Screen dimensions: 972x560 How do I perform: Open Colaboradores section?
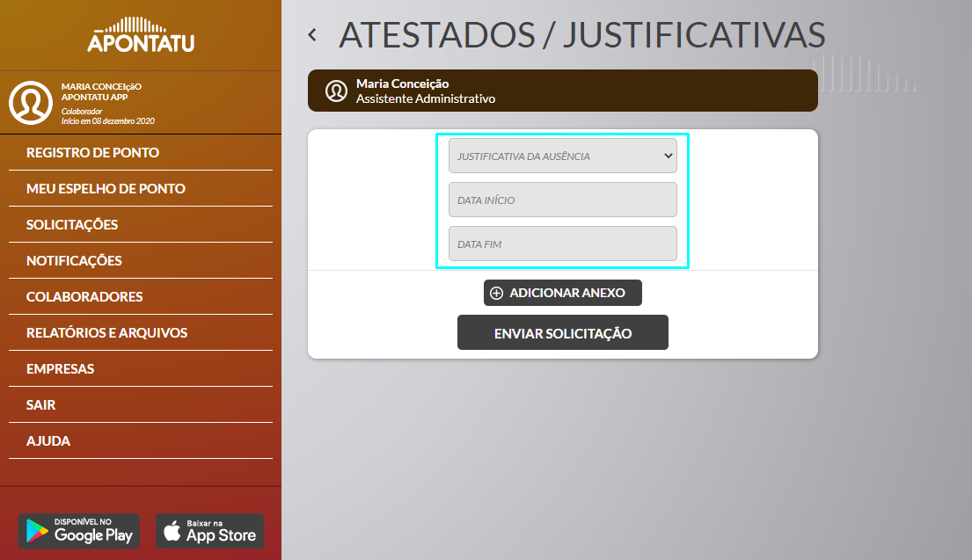pyautogui.click(x=141, y=296)
